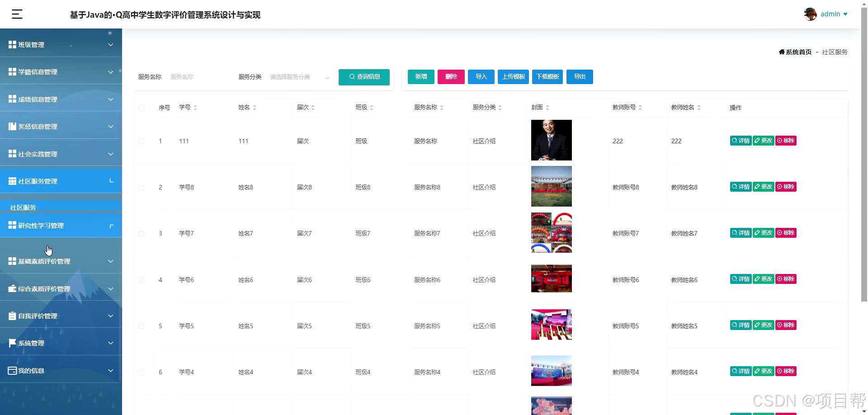Viewport: 868px width, 415px height.
Task: Sort by 封面 column arrows
Action: [x=547, y=108]
